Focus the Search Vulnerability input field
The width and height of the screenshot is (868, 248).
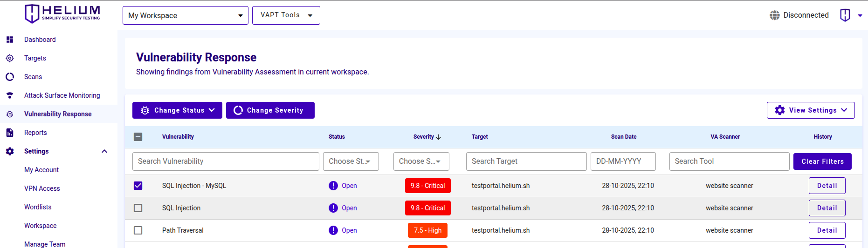(226, 161)
